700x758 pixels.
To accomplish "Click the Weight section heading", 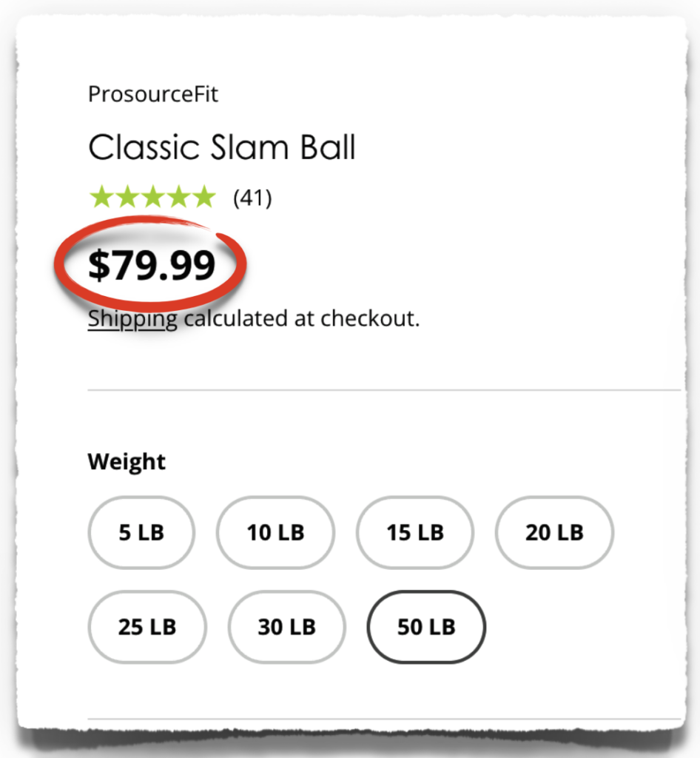I will coord(127,461).
